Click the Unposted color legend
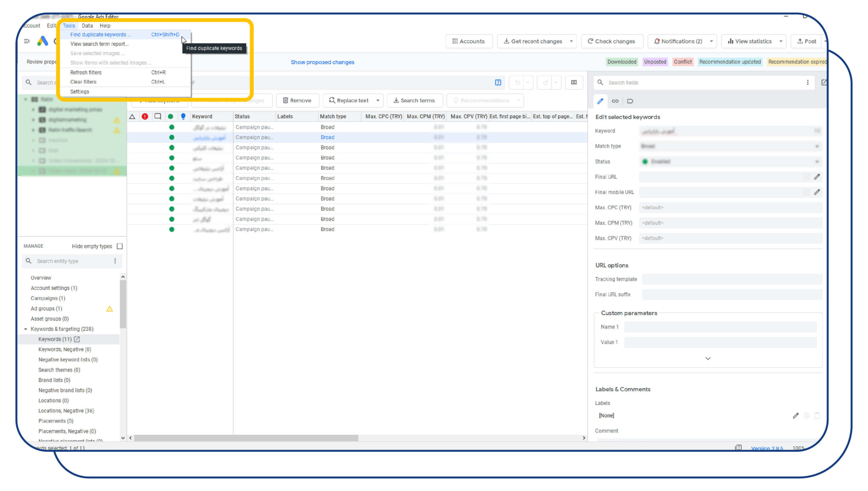Image resolution: width=868 pixels, height=491 pixels. tap(655, 62)
